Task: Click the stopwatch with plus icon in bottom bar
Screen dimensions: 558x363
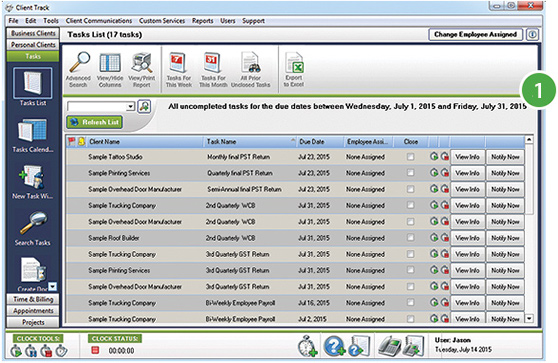Action: 308,346
